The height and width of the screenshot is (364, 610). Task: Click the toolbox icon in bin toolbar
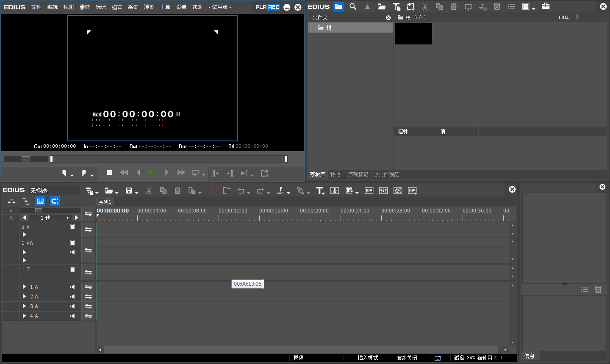tap(546, 6)
